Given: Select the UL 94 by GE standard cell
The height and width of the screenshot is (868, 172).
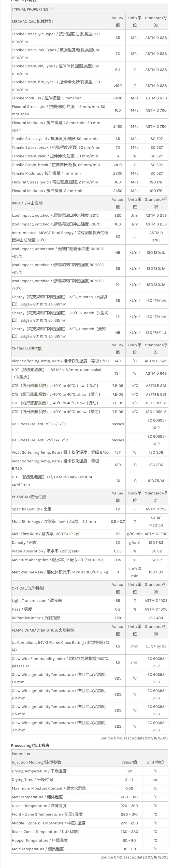Looking at the screenshot, I should [x=156, y=646].
